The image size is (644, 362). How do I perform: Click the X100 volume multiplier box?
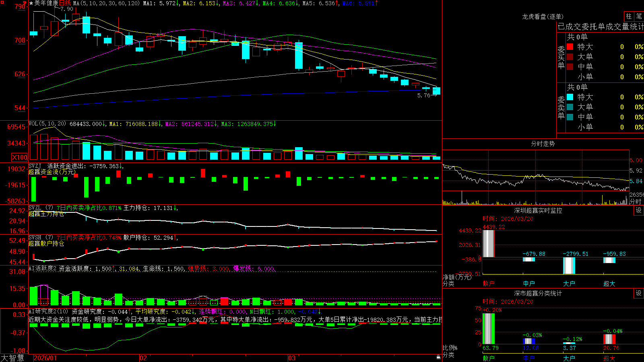click(x=19, y=157)
